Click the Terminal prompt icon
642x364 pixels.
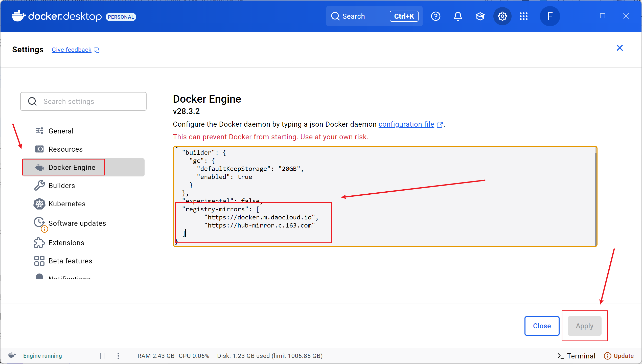pyautogui.click(x=561, y=356)
